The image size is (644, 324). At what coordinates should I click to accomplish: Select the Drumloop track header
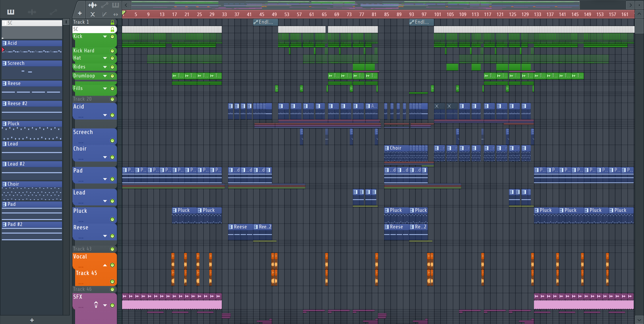click(x=95, y=76)
